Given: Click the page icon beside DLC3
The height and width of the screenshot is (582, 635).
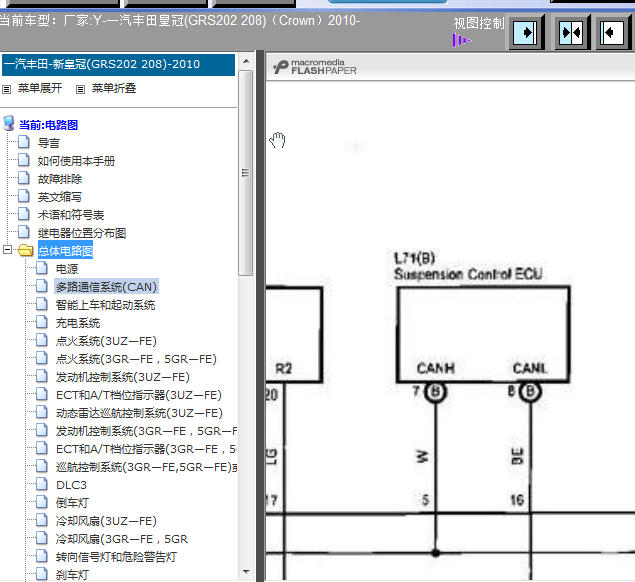Looking at the screenshot, I should pos(42,484).
